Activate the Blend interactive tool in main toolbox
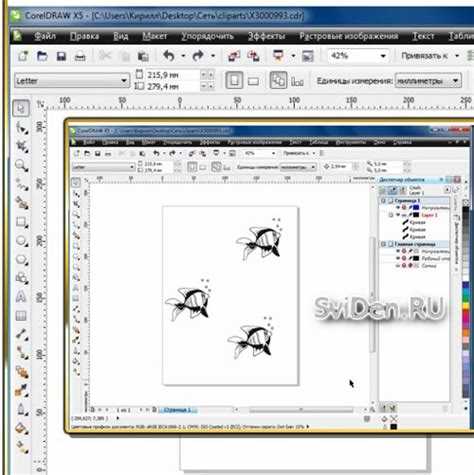 pyautogui.click(x=22, y=372)
